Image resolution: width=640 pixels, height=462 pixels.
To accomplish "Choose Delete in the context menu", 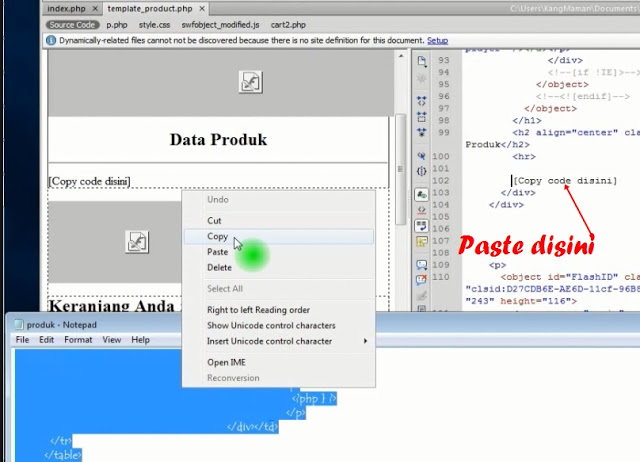I will 279,267.
